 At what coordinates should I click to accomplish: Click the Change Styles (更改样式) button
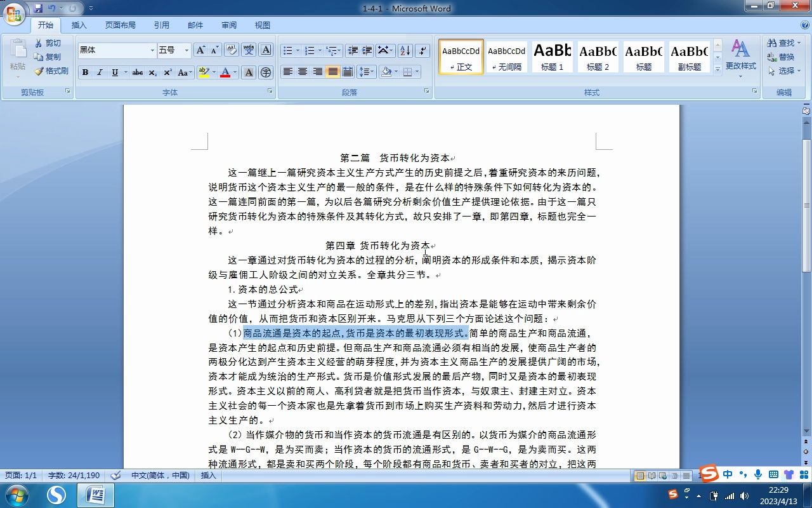tap(740, 57)
